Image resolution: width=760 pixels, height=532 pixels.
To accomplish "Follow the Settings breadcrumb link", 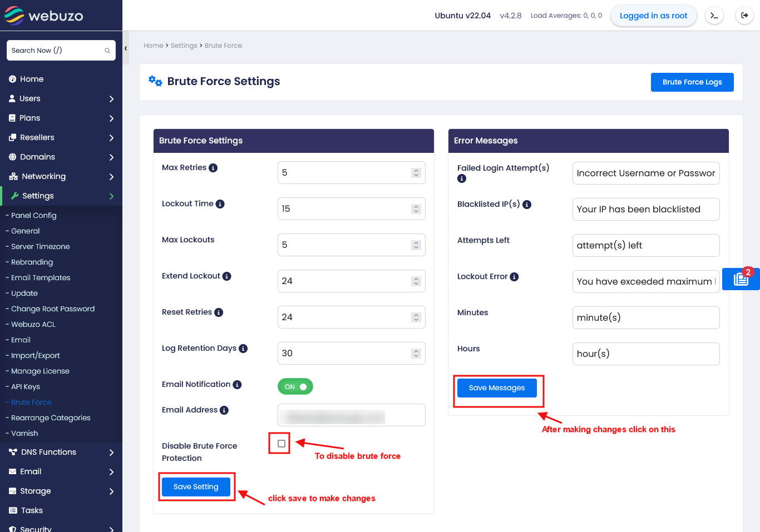I will pos(184,46).
